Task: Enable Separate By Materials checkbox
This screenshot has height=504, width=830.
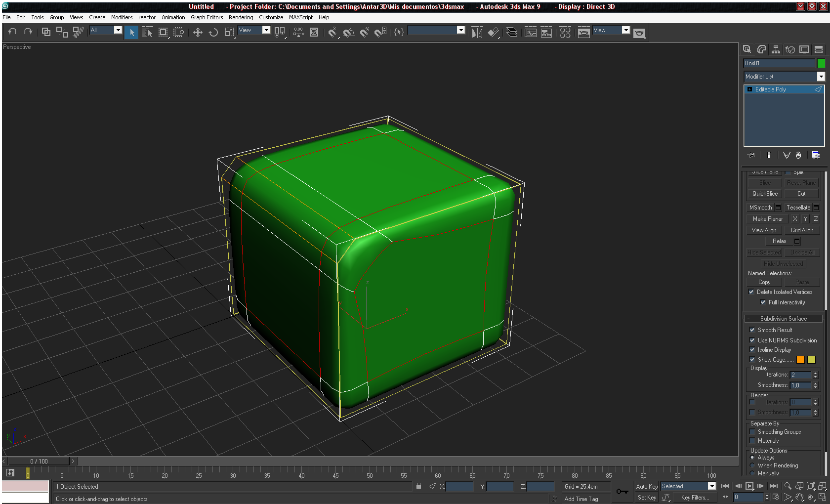Action: tap(752, 441)
